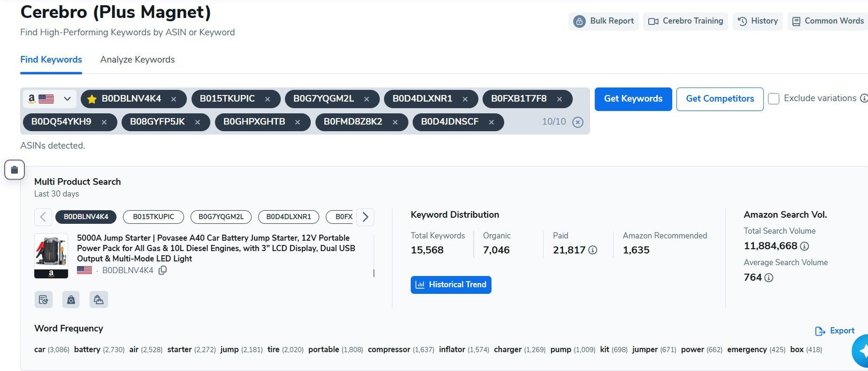Viewport: 868px width, 371px height.
Task: Show info for Average Search Volume
Action: point(769,278)
